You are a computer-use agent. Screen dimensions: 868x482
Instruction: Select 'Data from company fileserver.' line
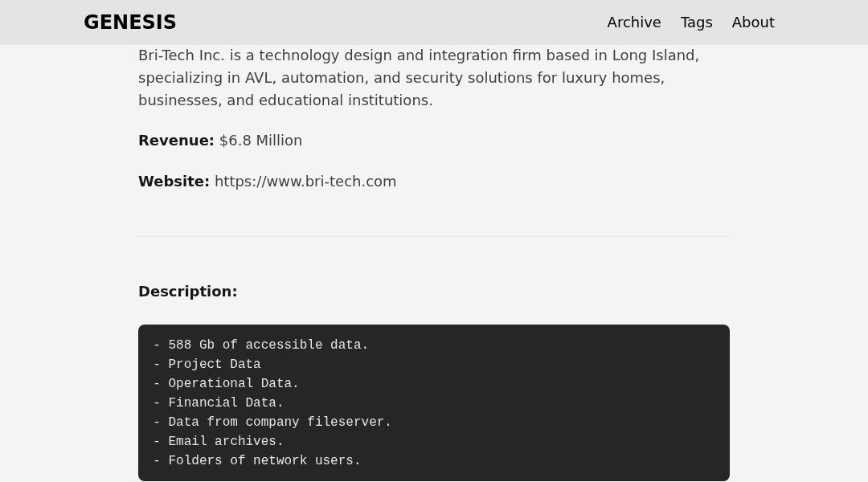coord(272,422)
